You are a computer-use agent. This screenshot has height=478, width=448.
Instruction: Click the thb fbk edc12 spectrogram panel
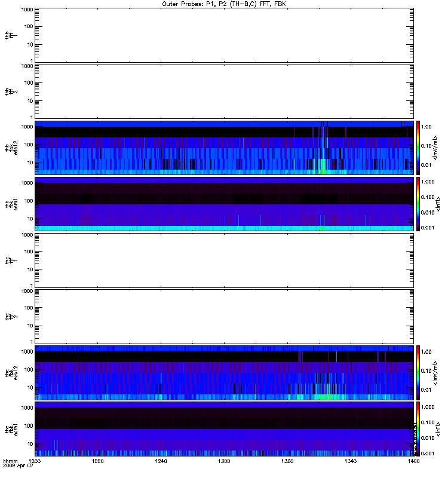pos(224,148)
